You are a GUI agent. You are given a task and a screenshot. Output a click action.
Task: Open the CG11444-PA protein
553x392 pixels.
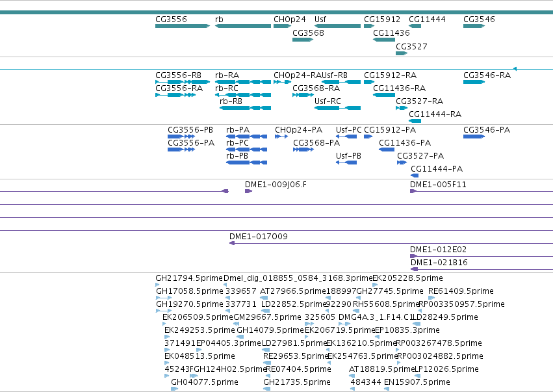(x=415, y=176)
